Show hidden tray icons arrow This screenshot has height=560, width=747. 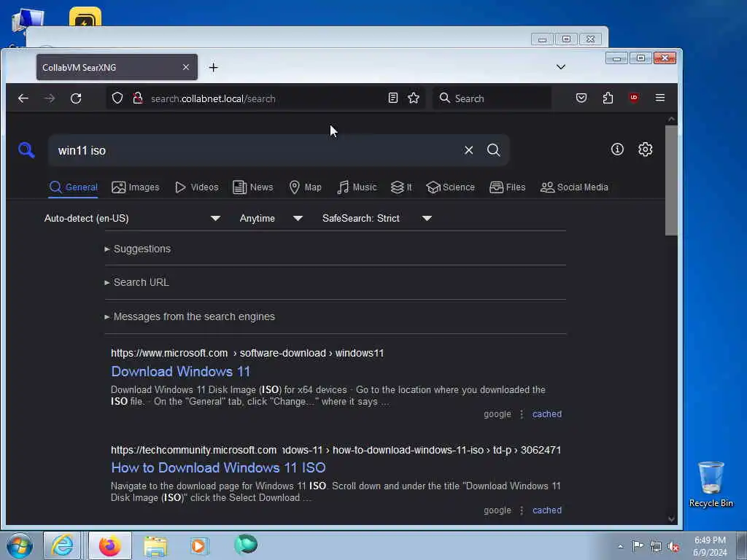(x=620, y=546)
